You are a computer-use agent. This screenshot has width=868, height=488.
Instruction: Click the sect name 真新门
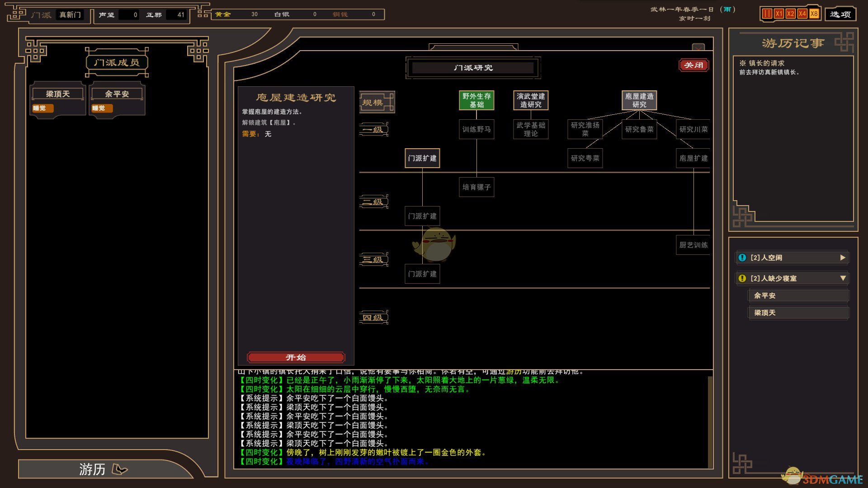70,15
